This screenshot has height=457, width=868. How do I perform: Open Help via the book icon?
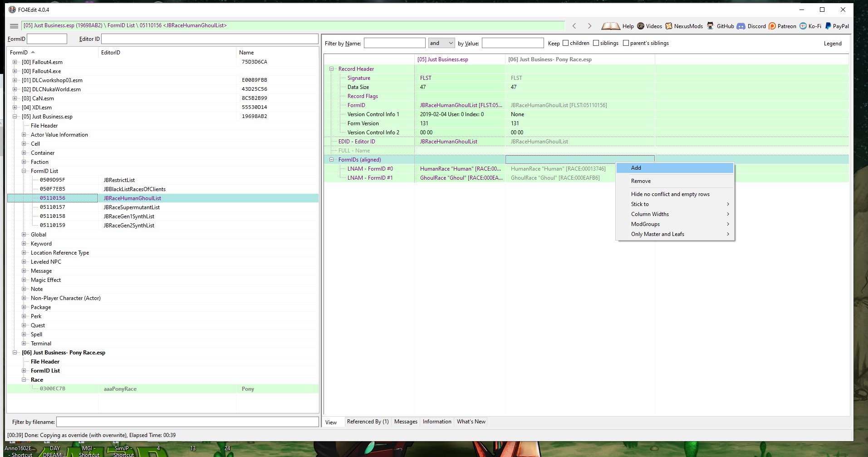pyautogui.click(x=611, y=26)
